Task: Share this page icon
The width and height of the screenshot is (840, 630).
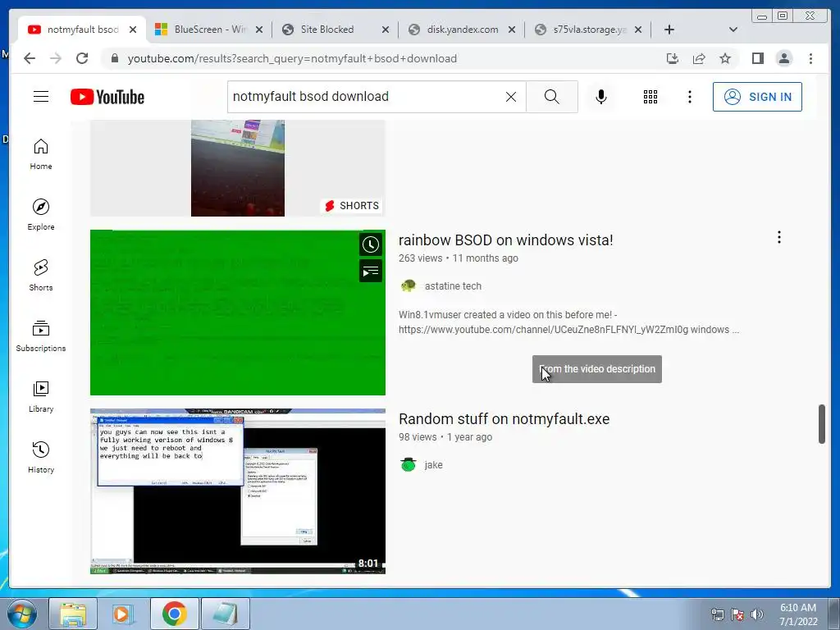Action: [699, 58]
